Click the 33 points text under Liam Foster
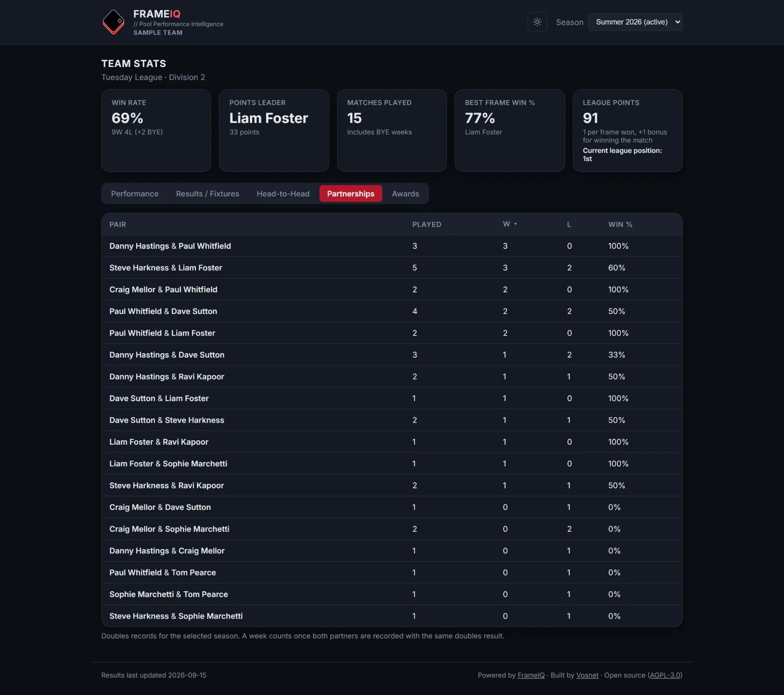The height and width of the screenshot is (695, 784). click(244, 132)
